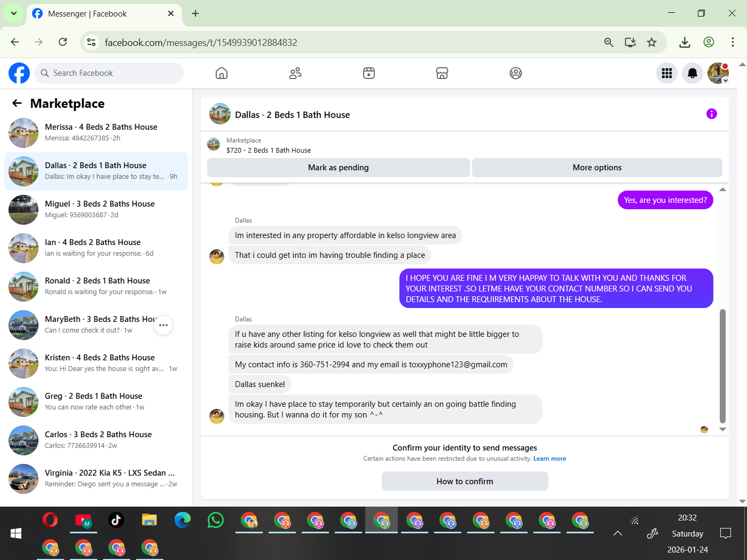This screenshot has width=747, height=560.
Task: Launch Opera browser from taskbar
Action: [x=50, y=520]
